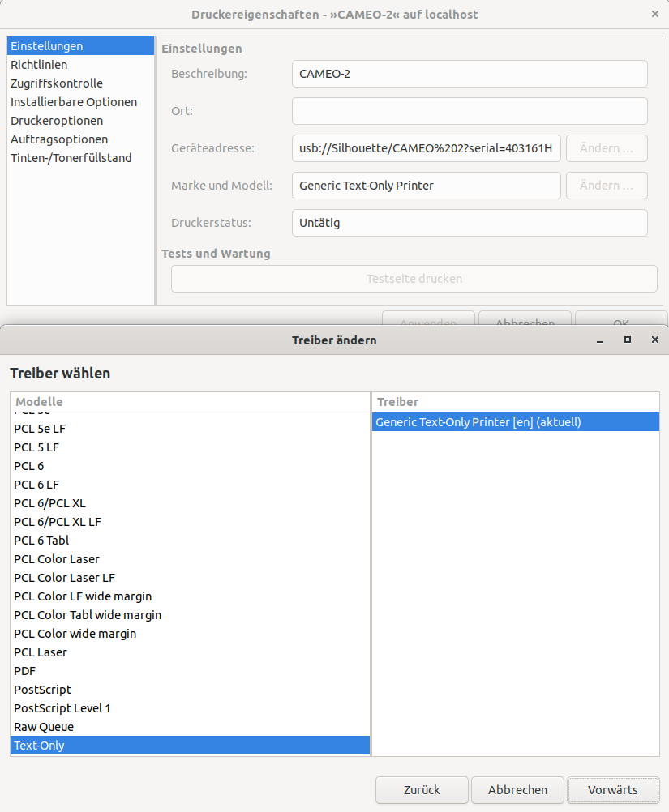The width and height of the screenshot is (669, 812).
Task: Select Druckeroptionen in the sidebar
Action: pyautogui.click(x=57, y=121)
